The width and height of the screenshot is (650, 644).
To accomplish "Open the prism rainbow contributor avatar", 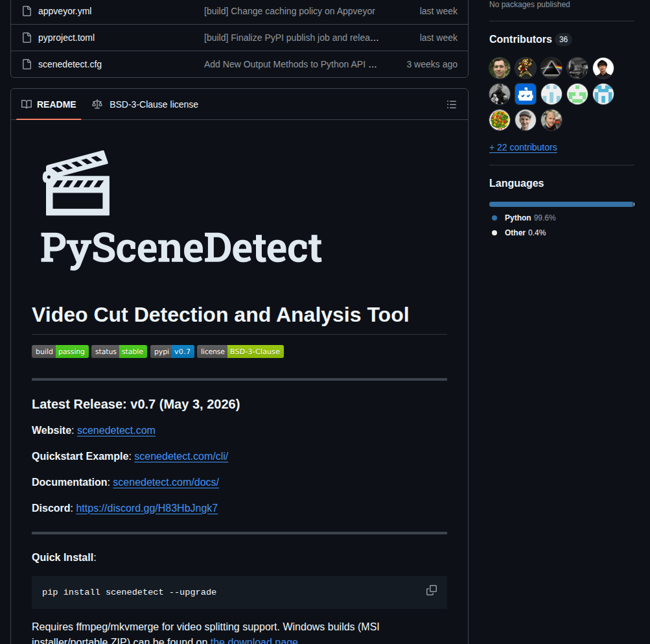I will pos(551,68).
